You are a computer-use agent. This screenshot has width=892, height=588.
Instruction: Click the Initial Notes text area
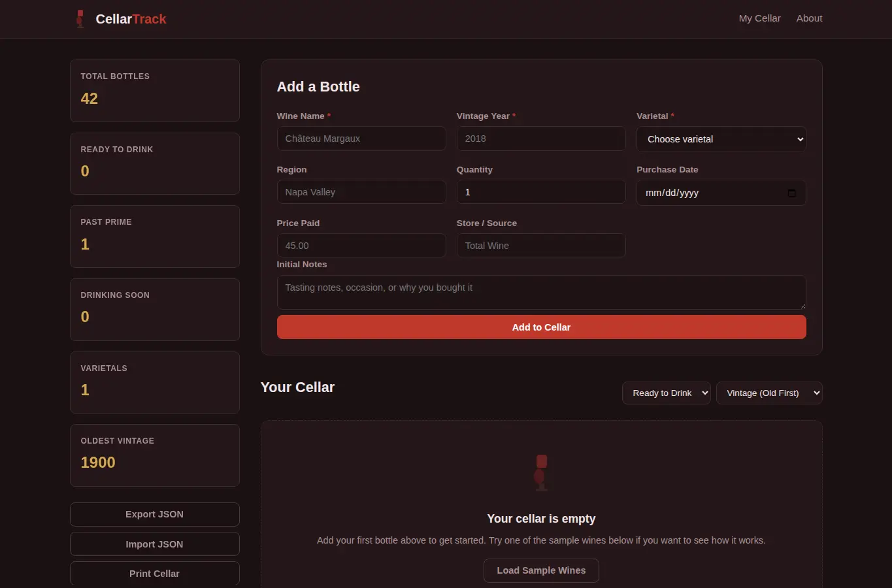[541, 292]
